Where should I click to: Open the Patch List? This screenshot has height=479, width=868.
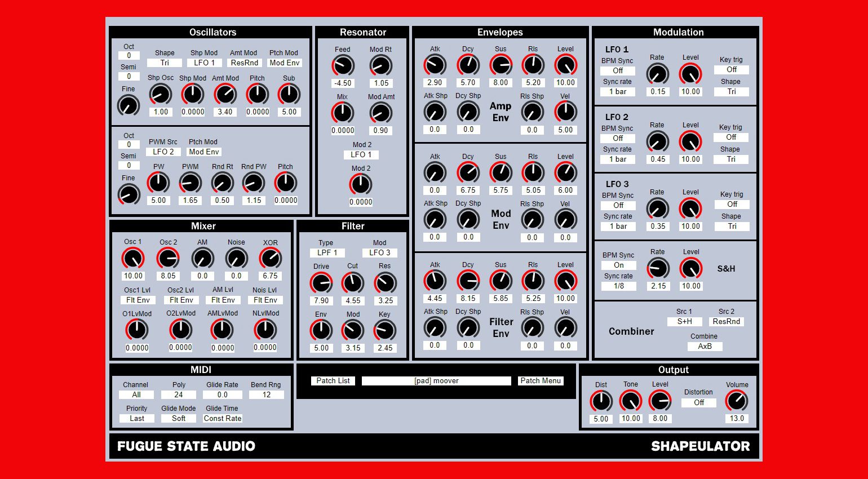(x=333, y=380)
